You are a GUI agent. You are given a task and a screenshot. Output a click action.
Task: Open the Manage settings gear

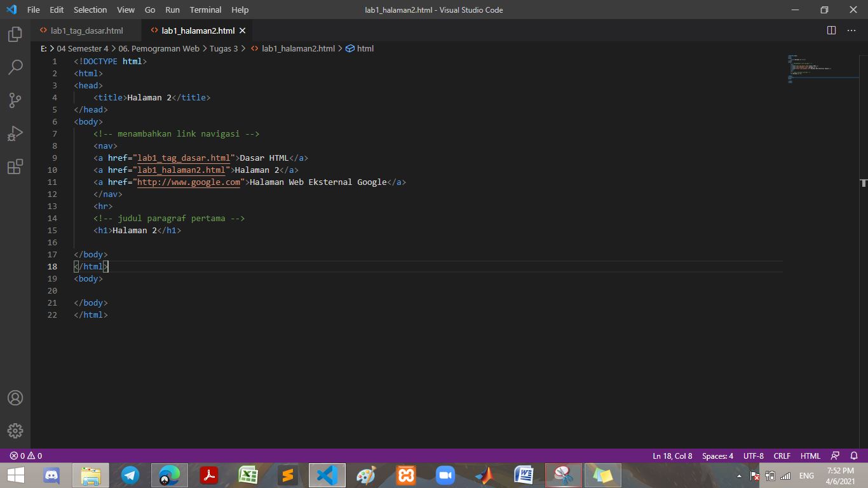tap(15, 431)
